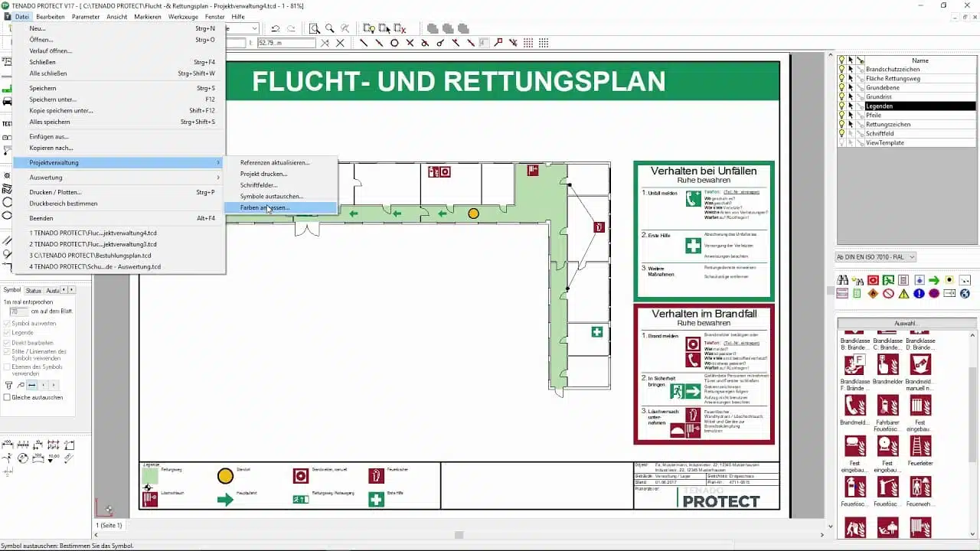Toggle selectable arrow for Rettungszeichen layer
The width and height of the screenshot is (980, 551).
[x=851, y=124]
